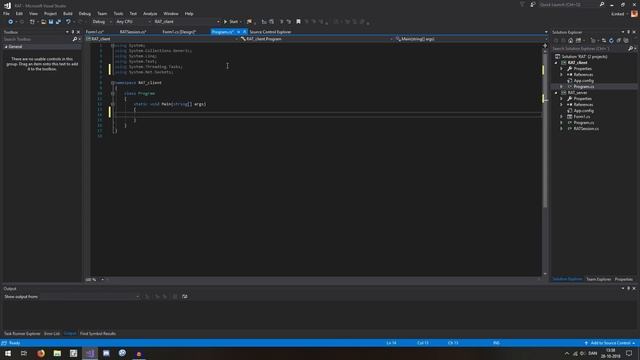Click the notifications flag icon in title bar
Image resolution: width=640 pixels, height=360 pixels.
522,4
